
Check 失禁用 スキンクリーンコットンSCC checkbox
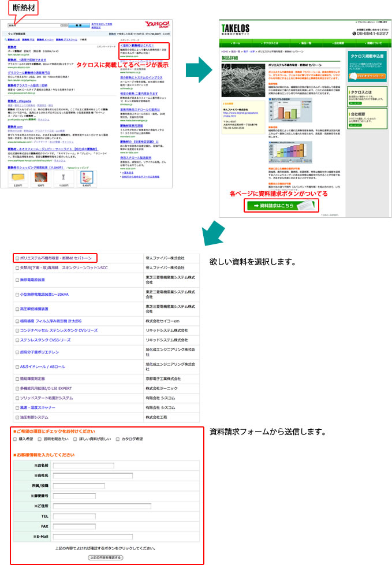[17, 268]
